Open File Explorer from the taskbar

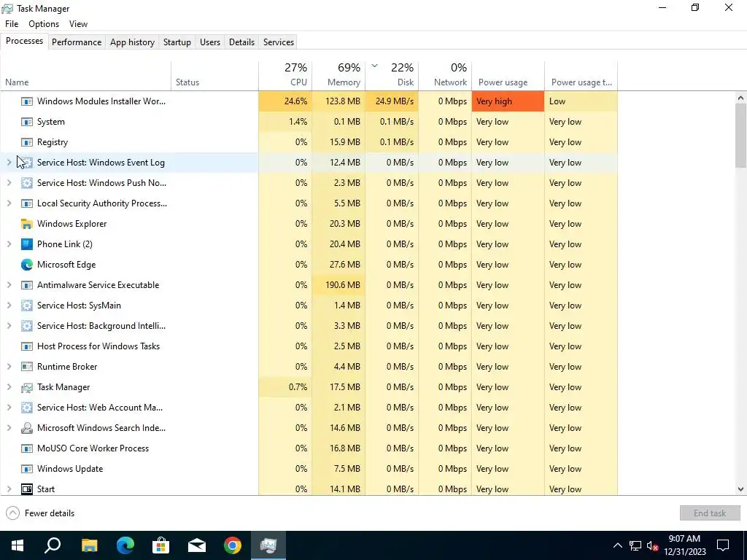click(89, 545)
